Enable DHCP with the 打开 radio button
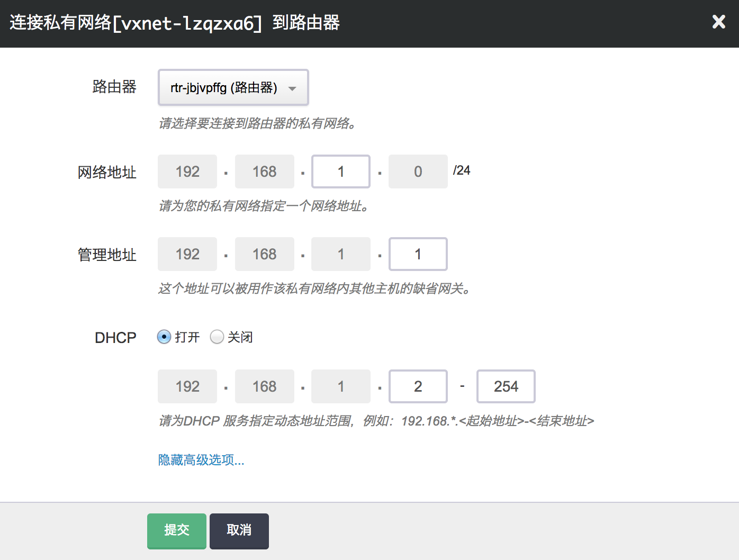 [164, 337]
